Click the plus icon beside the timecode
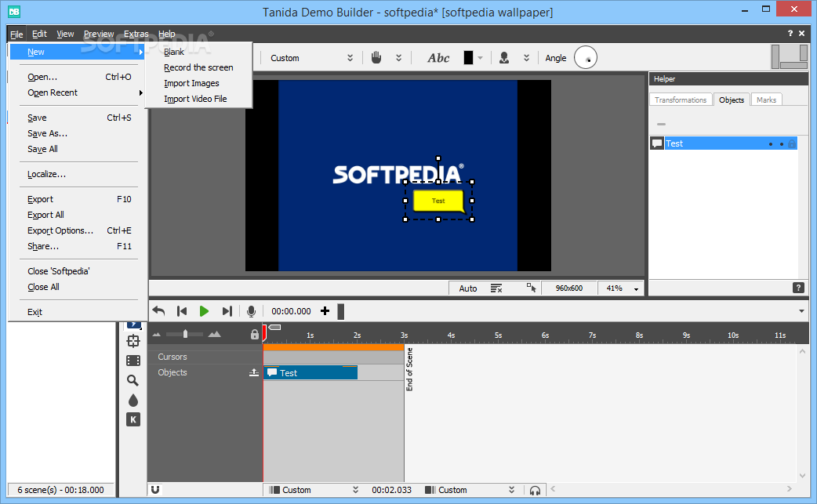Screen dimensions: 817x504 tap(325, 311)
